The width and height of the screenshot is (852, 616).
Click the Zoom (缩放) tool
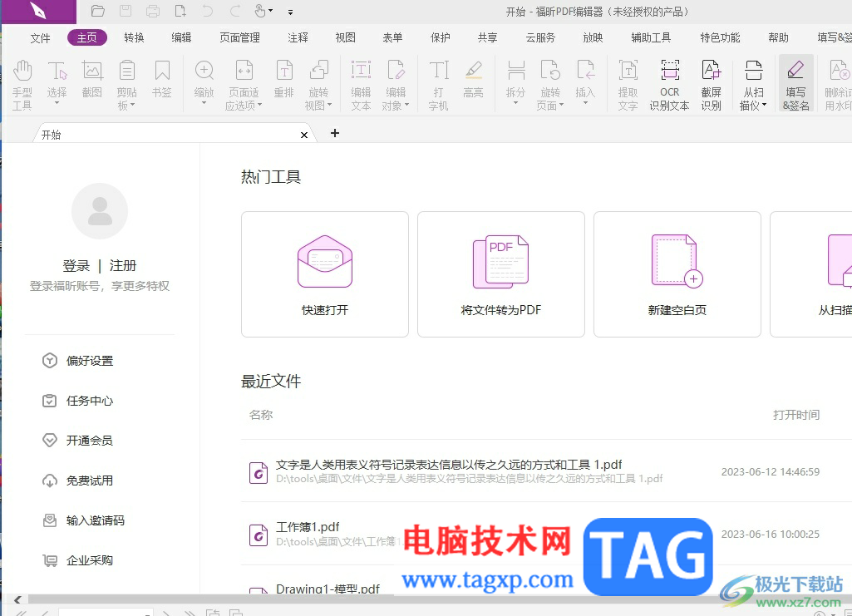click(x=204, y=72)
